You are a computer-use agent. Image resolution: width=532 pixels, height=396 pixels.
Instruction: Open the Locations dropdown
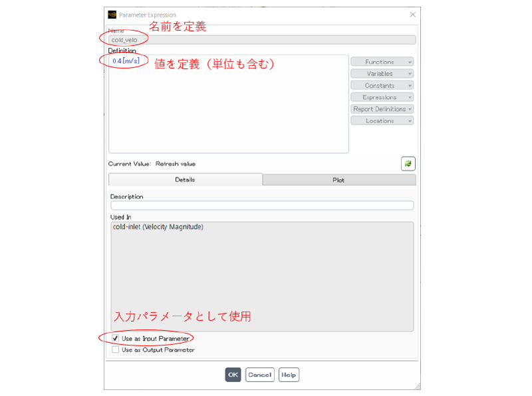382,120
